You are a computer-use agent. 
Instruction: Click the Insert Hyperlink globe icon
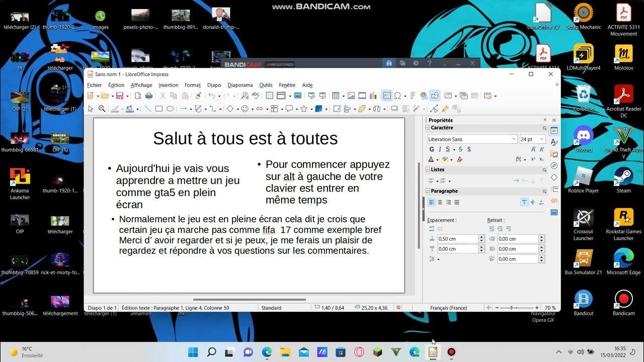click(x=424, y=96)
